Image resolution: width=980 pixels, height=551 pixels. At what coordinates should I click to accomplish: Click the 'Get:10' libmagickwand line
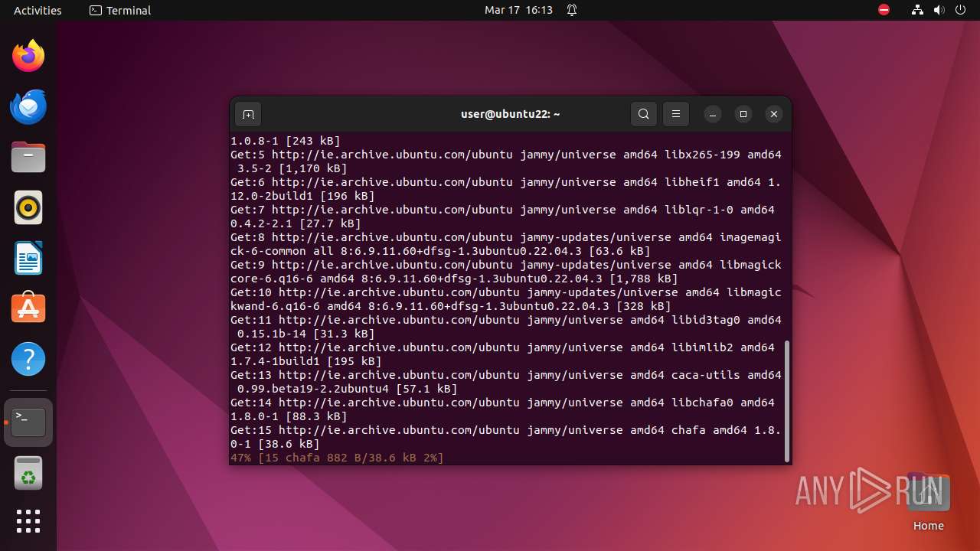point(506,299)
